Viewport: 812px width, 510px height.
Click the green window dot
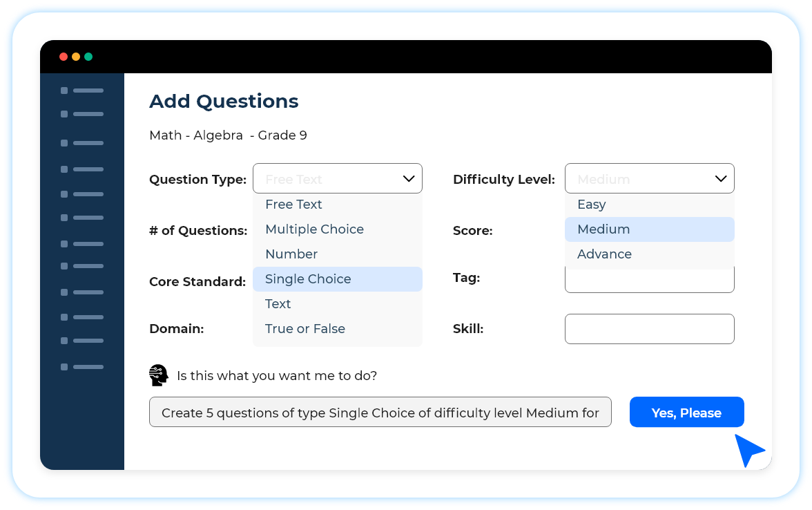tap(88, 57)
